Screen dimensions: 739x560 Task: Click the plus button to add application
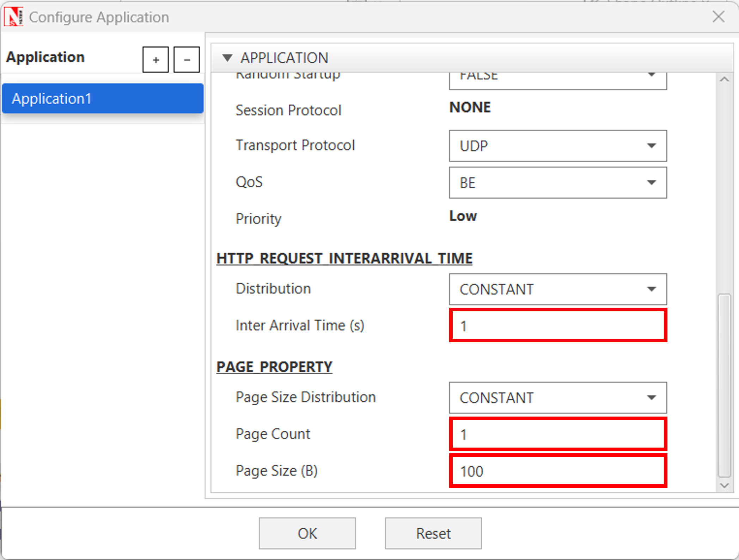tap(155, 60)
